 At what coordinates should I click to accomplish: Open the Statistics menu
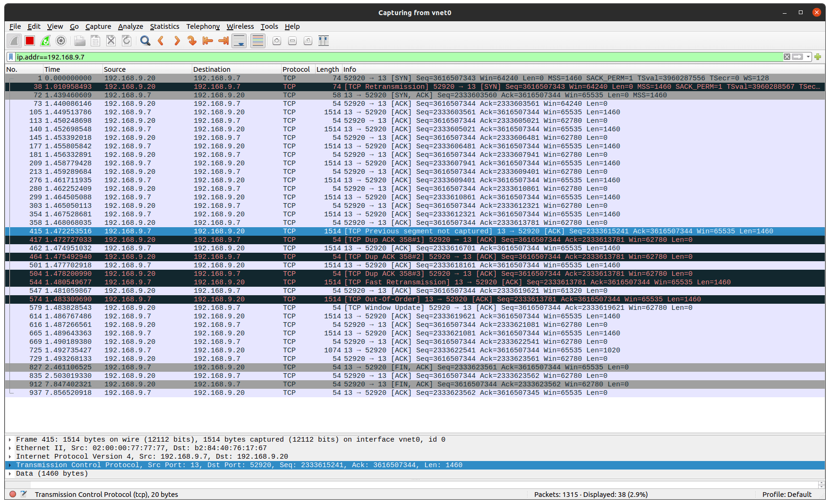pos(164,26)
